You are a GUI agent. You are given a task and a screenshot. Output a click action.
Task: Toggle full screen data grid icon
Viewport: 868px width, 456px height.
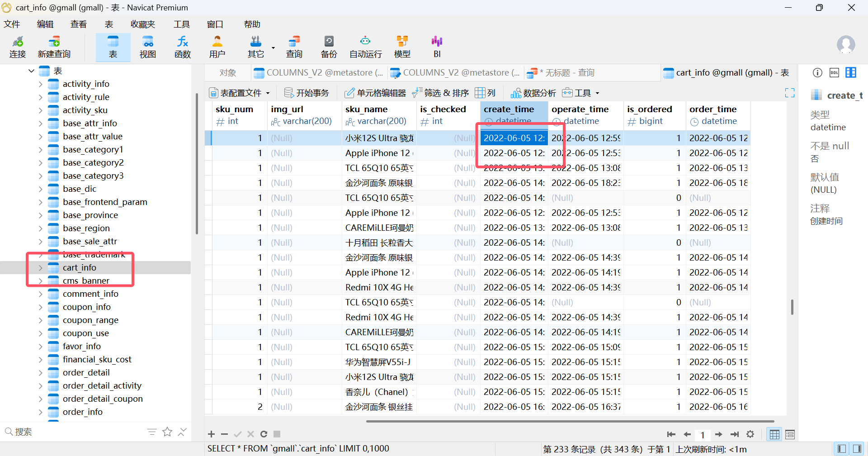click(790, 93)
